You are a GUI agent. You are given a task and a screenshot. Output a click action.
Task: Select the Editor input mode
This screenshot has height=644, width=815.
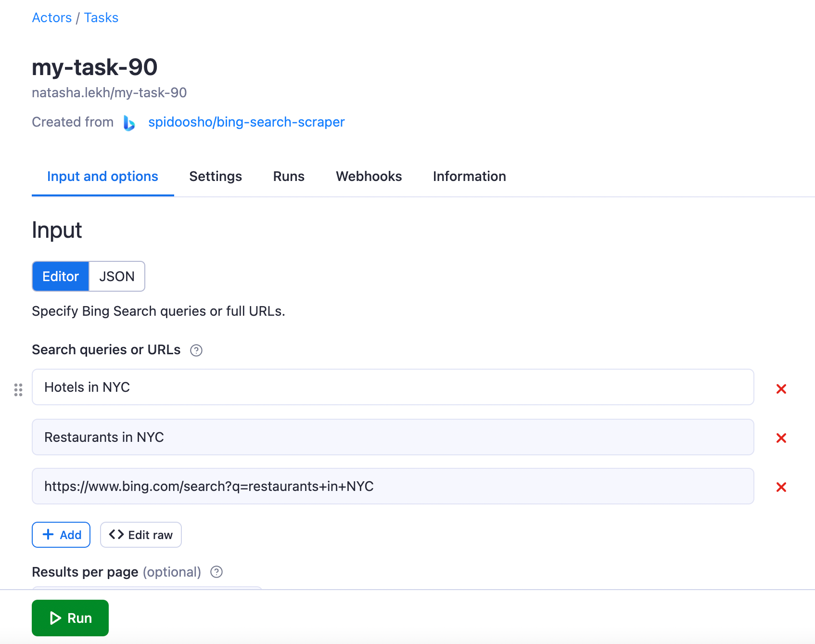[61, 276]
